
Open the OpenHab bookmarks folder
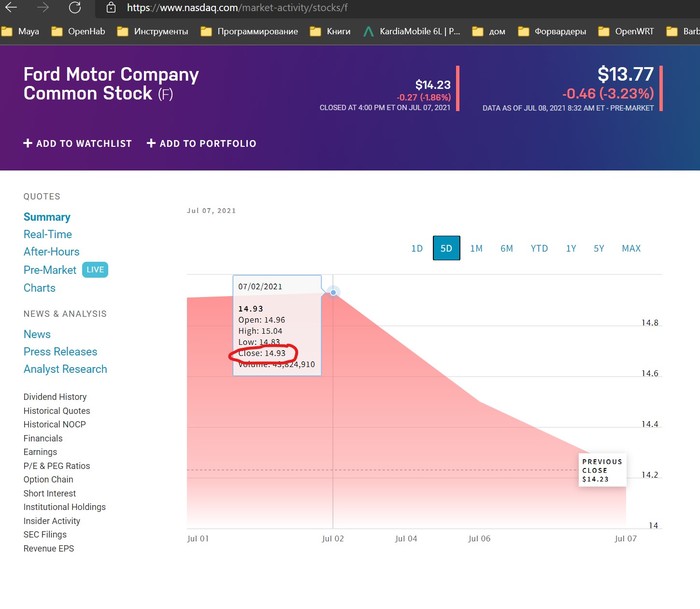pyautogui.click(x=86, y=31)
